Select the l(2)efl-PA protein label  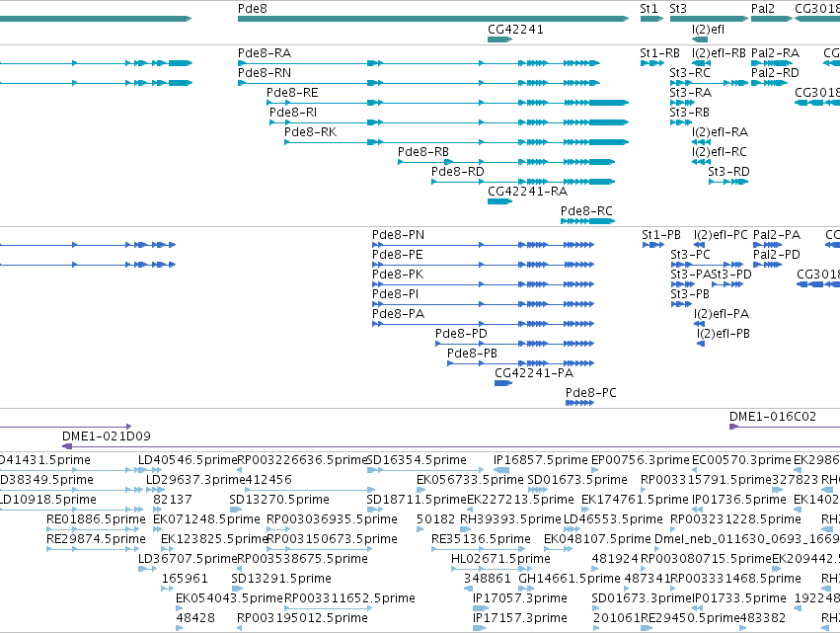click(x=722, y=314)
